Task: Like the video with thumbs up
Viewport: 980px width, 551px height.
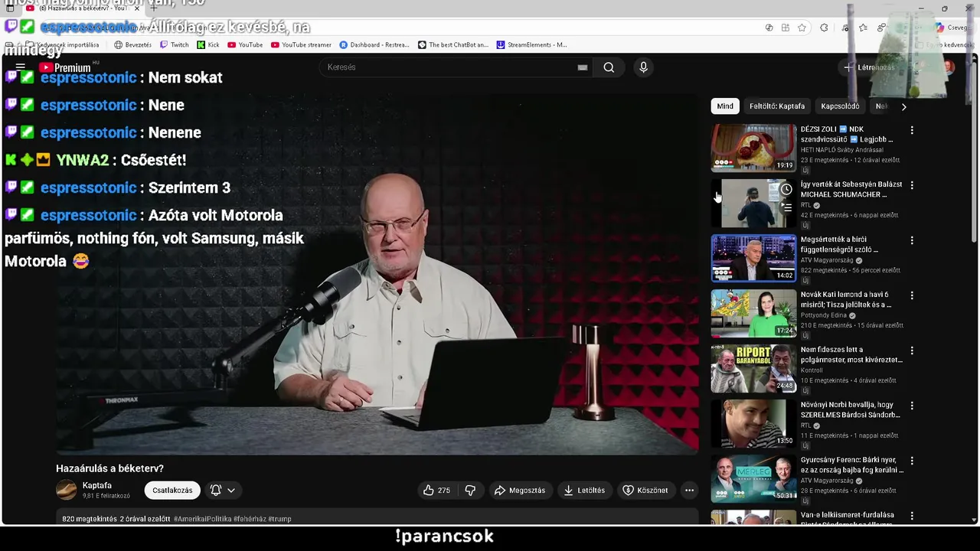Action: click(436, 491)
